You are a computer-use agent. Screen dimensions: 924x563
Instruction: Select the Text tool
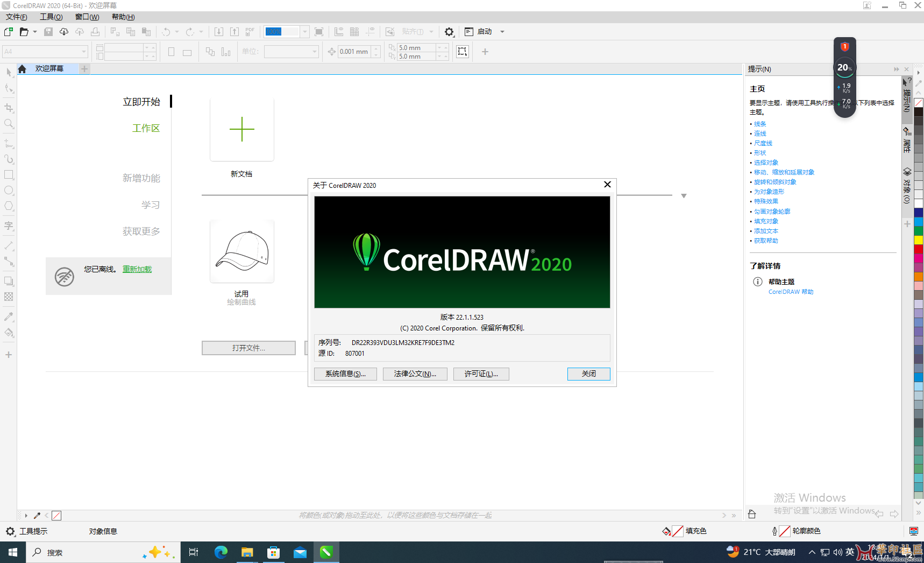pos(9,226)
